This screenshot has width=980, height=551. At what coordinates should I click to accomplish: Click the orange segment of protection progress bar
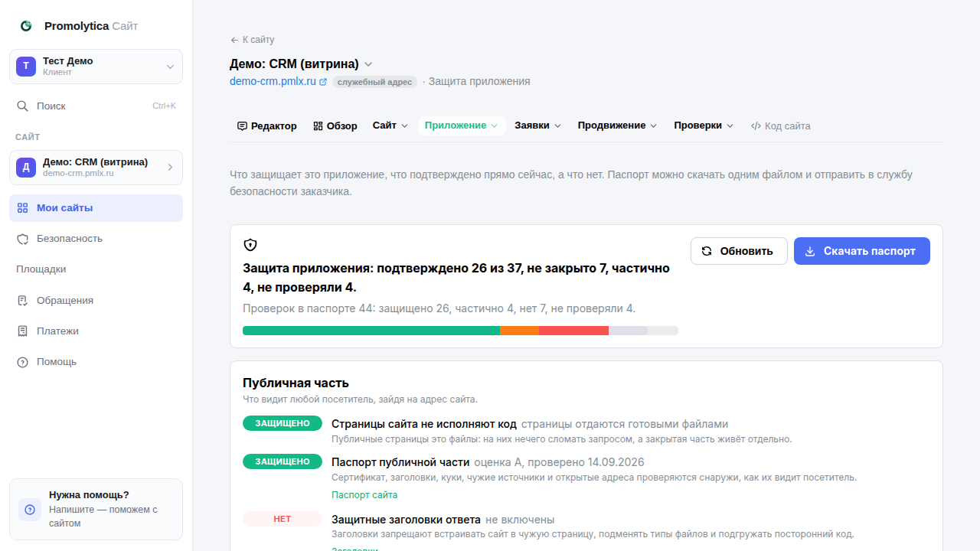520,331
